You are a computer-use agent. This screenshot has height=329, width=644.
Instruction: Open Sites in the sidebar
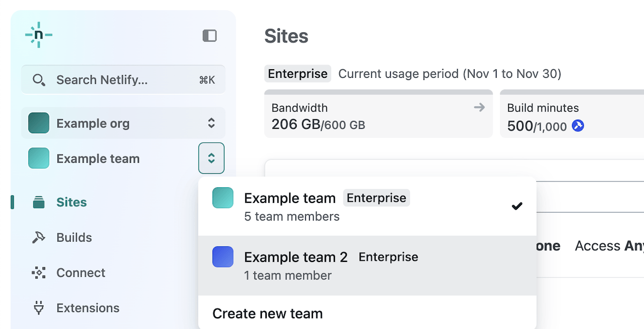click(x=71, y=202)
